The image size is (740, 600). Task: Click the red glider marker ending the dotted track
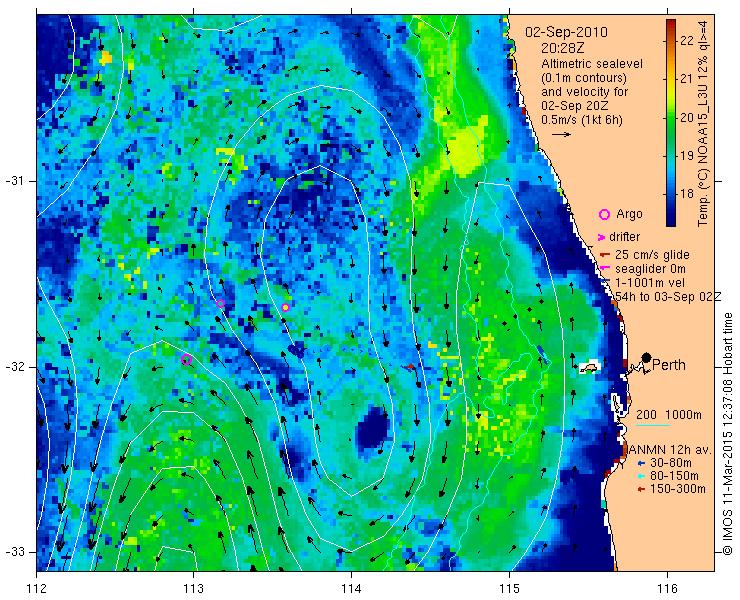tap(410, 366)
